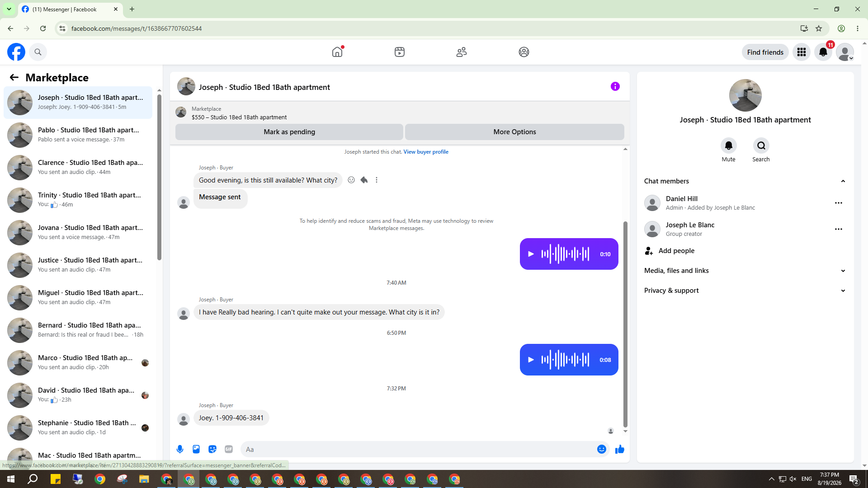Click Find friends button
The height and width of the screenshot is (488, 868).
coord(765,52)
